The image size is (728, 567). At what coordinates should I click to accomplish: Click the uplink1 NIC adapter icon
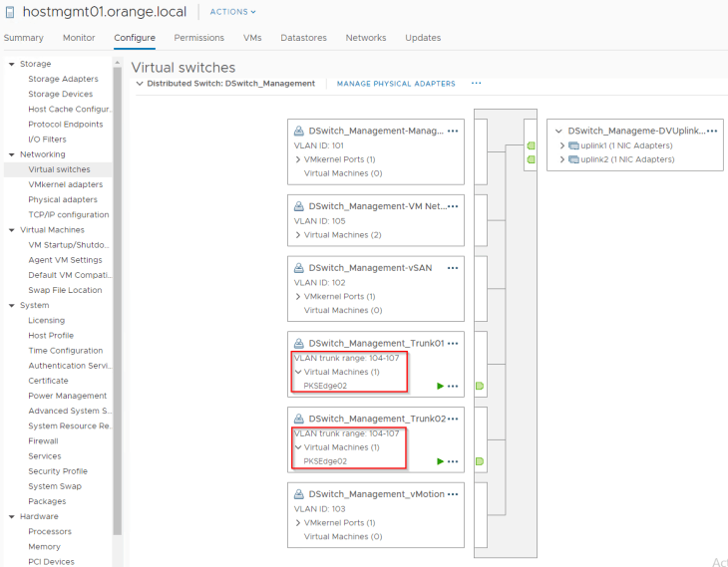tap(573, 145)
